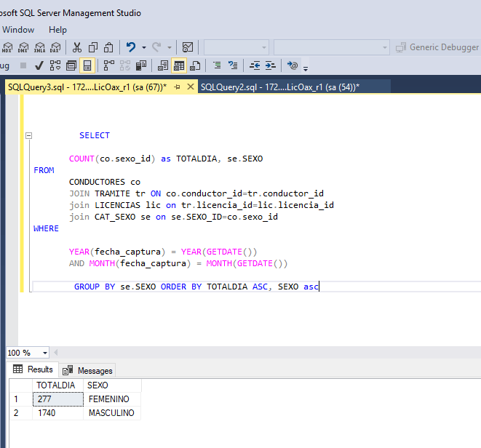Copy the selected text via toolbar
The width and height of the screenshot is (481, 448).
pos(93,47)
